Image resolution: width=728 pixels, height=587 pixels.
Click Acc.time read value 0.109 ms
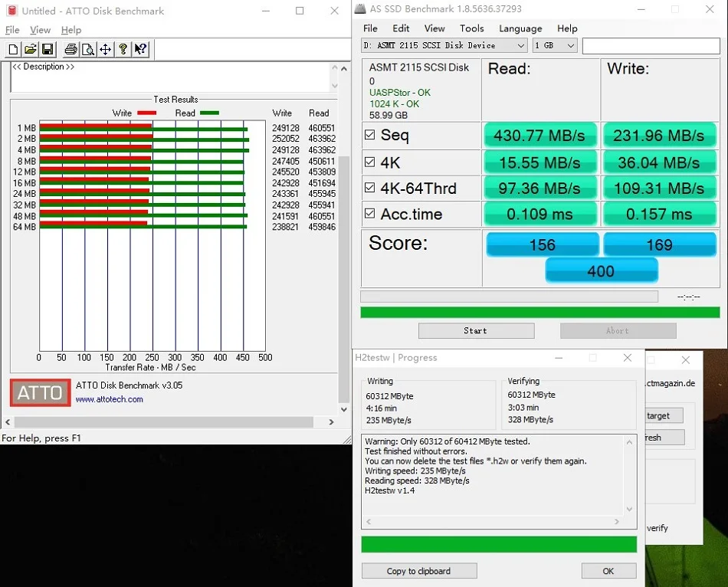pyautogui.click(x=540, y=214)
